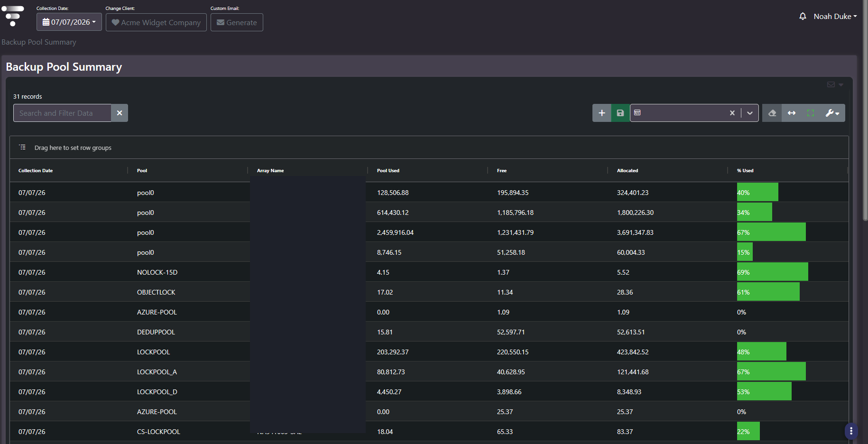Sort by the Free column header
This screenshot has width=868, height=444.
click(x=502, y=170)
